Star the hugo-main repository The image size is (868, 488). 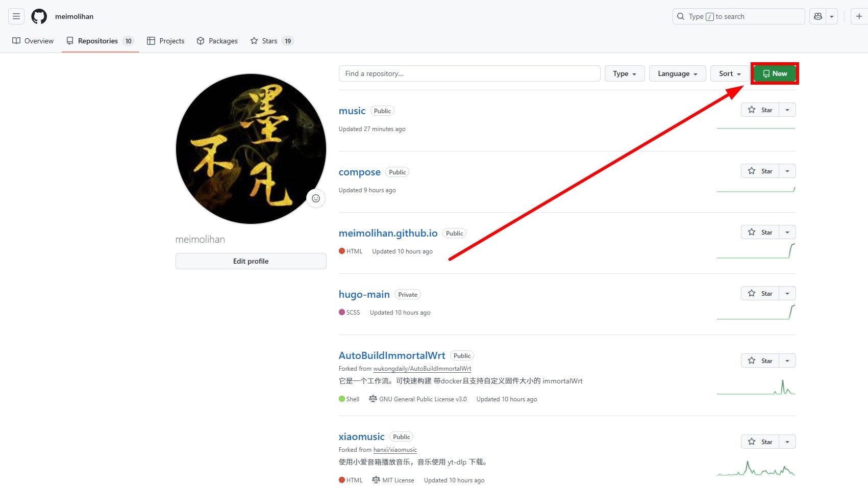(760, 293)
